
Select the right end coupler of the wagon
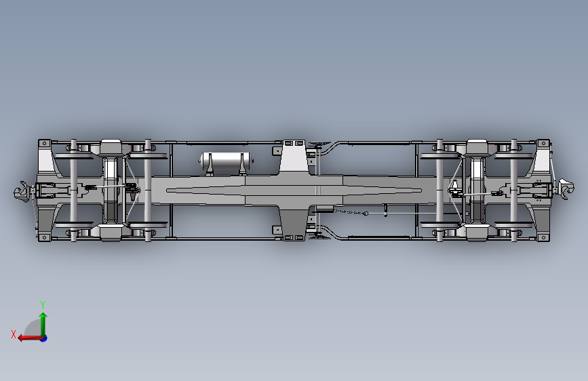566,188
